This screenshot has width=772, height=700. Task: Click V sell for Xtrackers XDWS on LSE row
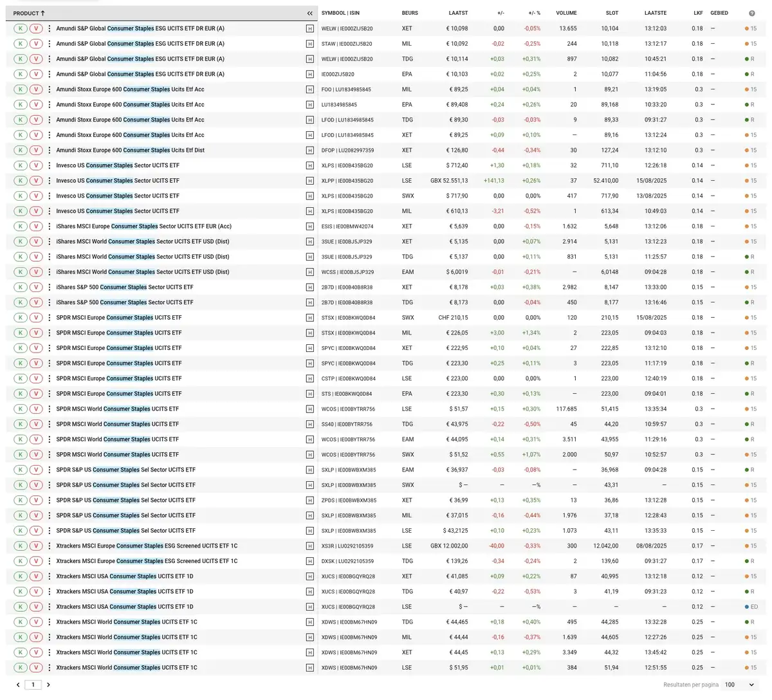36,668
